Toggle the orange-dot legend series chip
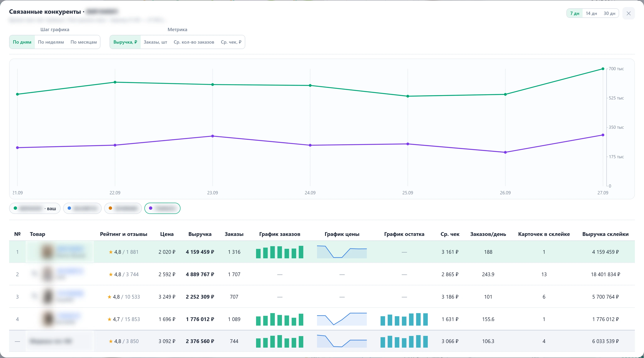 (123, 208)
